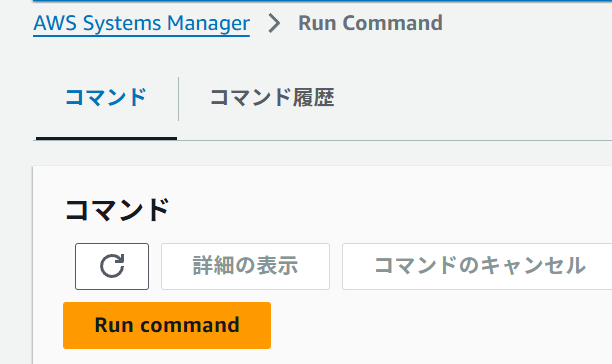Select the Run Command breadcrumb item

click(x=370, y=23)
